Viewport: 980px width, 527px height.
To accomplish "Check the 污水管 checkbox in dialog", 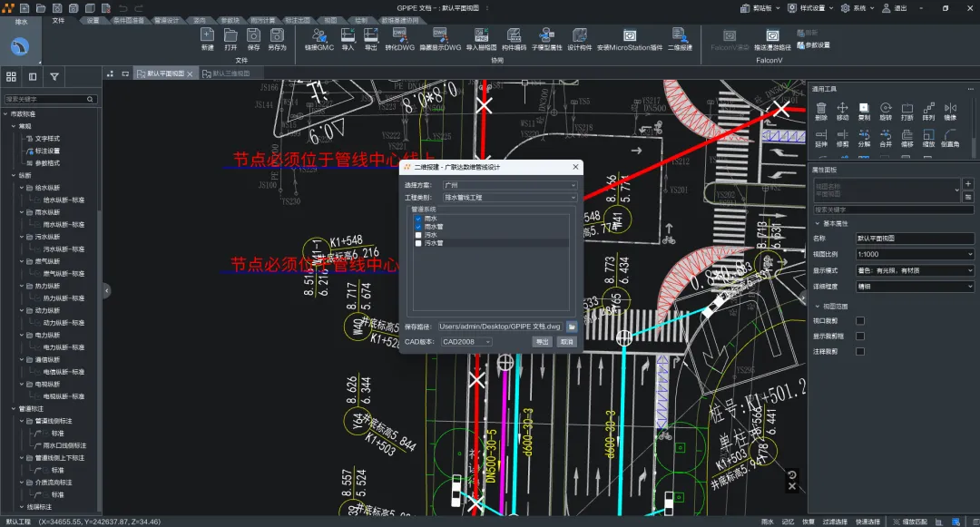I will (x=418, y=243).
